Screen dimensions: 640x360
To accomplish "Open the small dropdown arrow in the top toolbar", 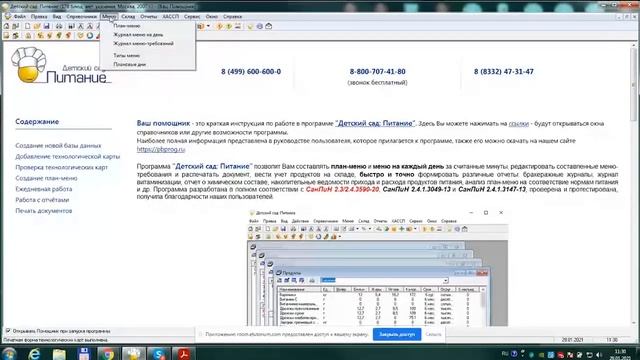I will pos(208,26).
